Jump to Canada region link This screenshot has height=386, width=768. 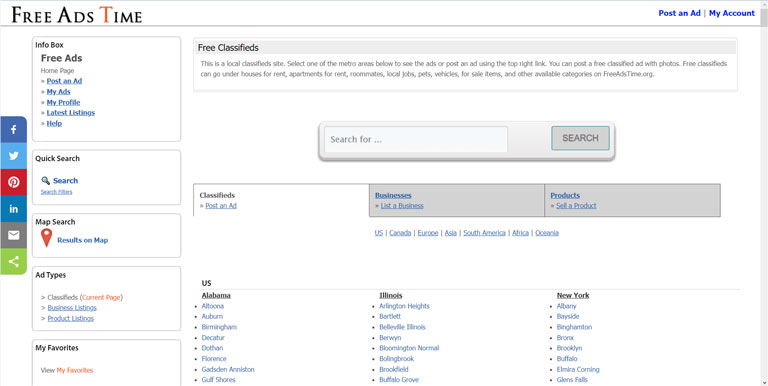click(400, 233)
